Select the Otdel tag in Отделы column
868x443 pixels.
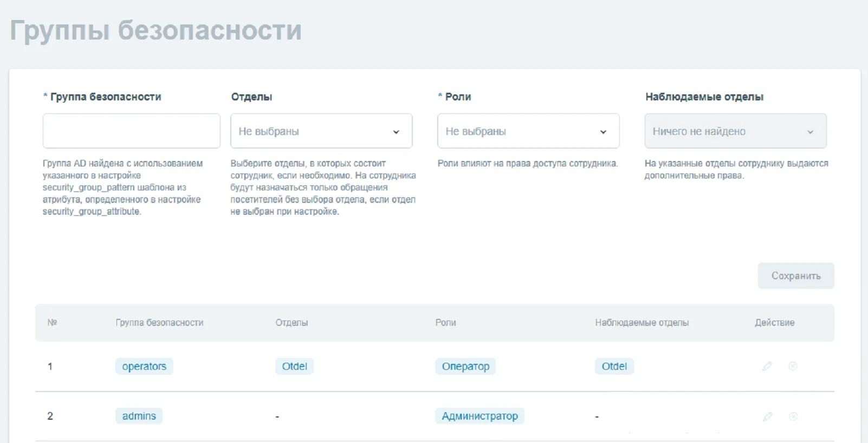294,367
